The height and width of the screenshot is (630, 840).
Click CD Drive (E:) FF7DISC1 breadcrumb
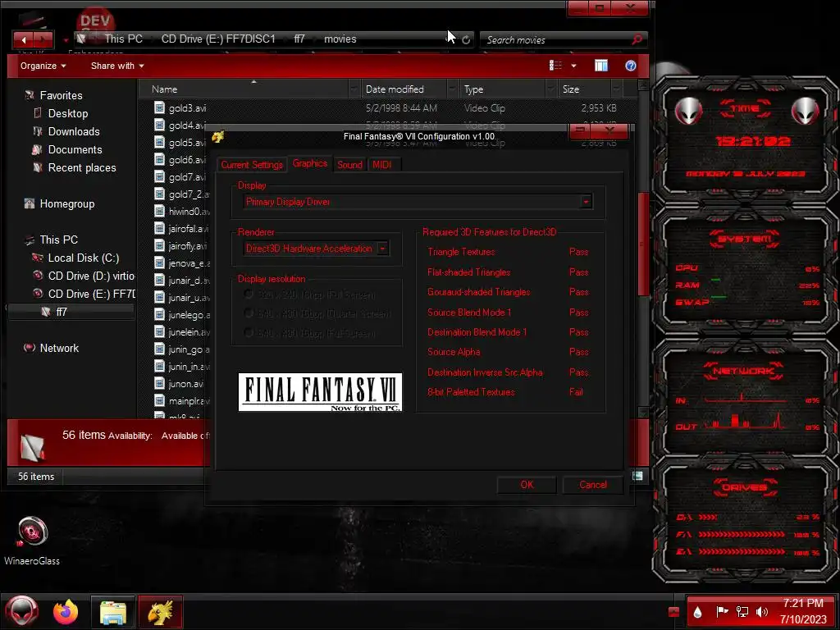point(218,39)
